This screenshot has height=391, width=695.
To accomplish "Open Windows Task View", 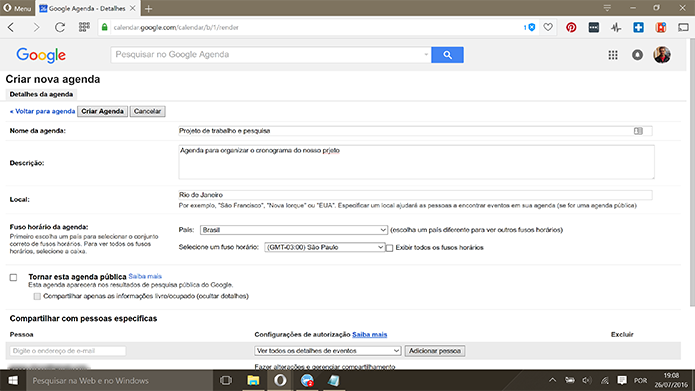I will click(x=226, y=380).
